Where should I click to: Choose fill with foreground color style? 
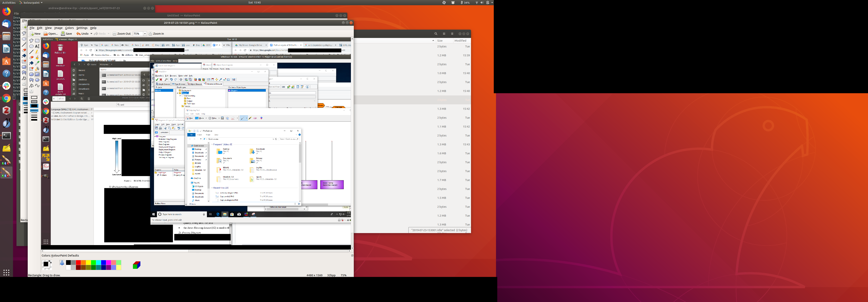point(34,106)
